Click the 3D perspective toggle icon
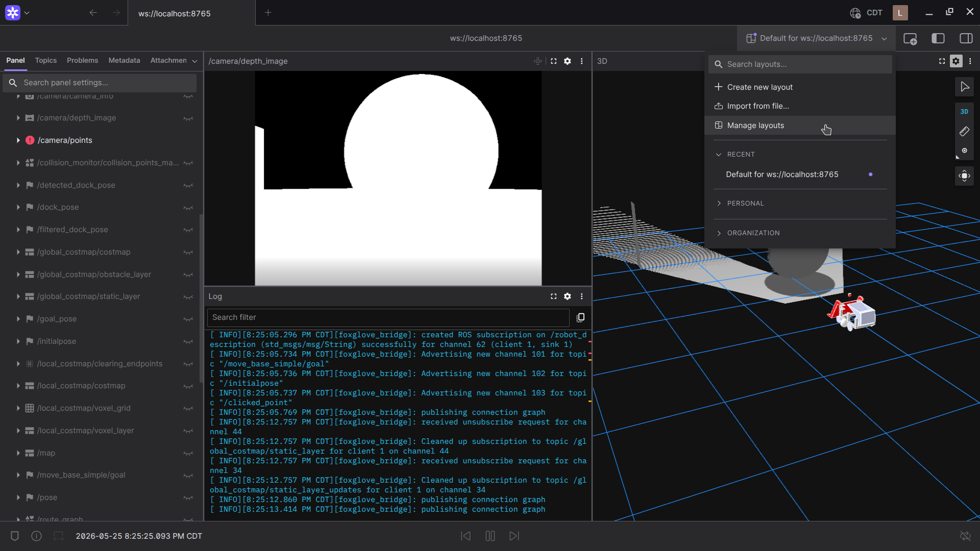This screenshot has height=551, width=980. [964, 112]
